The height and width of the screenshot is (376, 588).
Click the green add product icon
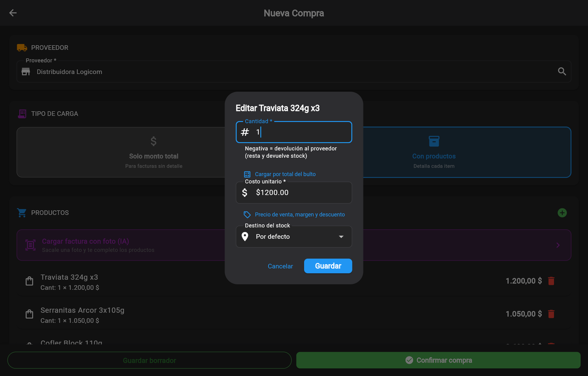tap(562, 213)
